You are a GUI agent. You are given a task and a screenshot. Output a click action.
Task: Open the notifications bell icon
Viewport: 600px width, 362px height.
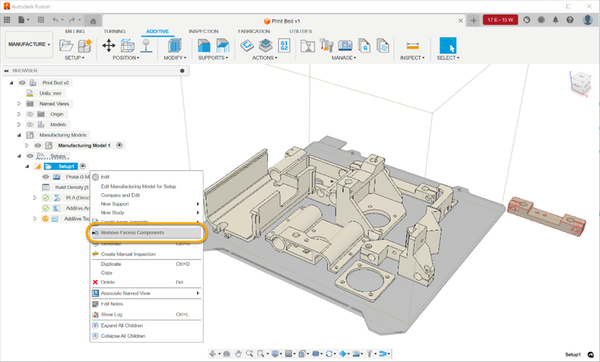click(x=555, y=20)
